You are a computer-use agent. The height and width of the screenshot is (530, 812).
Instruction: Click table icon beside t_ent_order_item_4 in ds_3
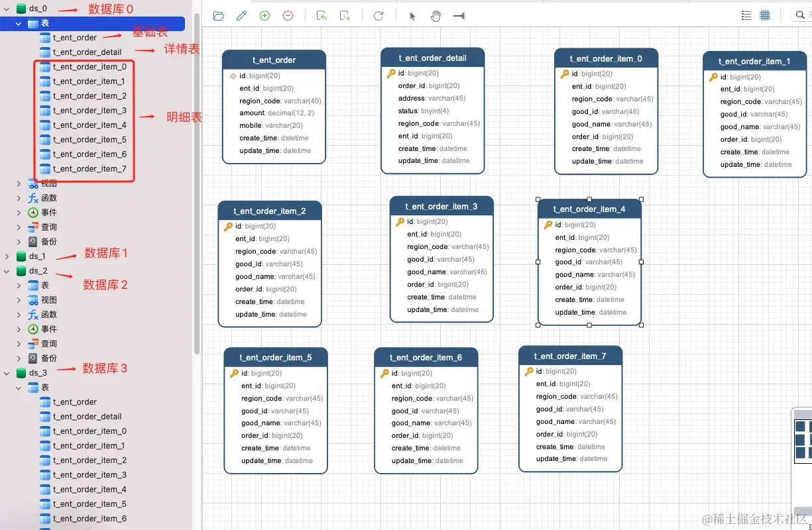(45, 490)
